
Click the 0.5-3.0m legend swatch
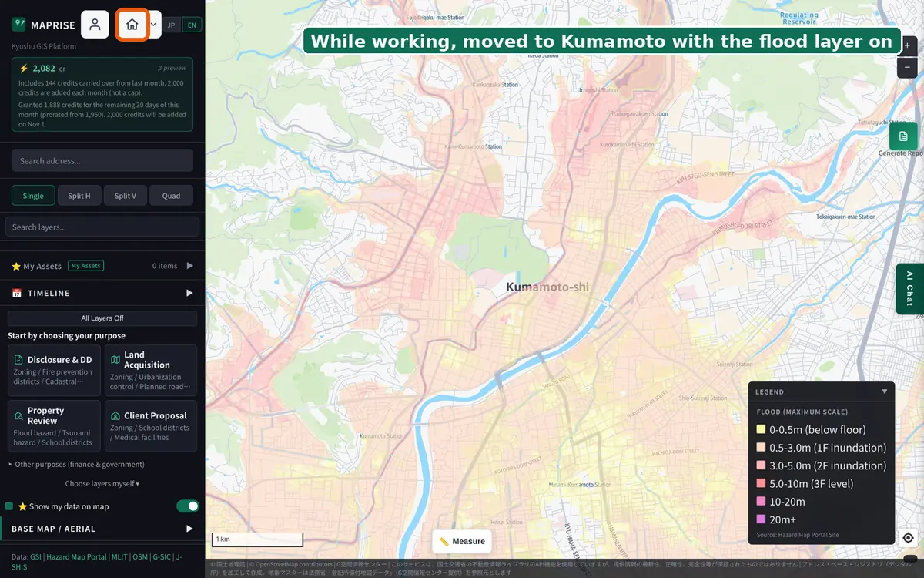[x=761, y=448]
